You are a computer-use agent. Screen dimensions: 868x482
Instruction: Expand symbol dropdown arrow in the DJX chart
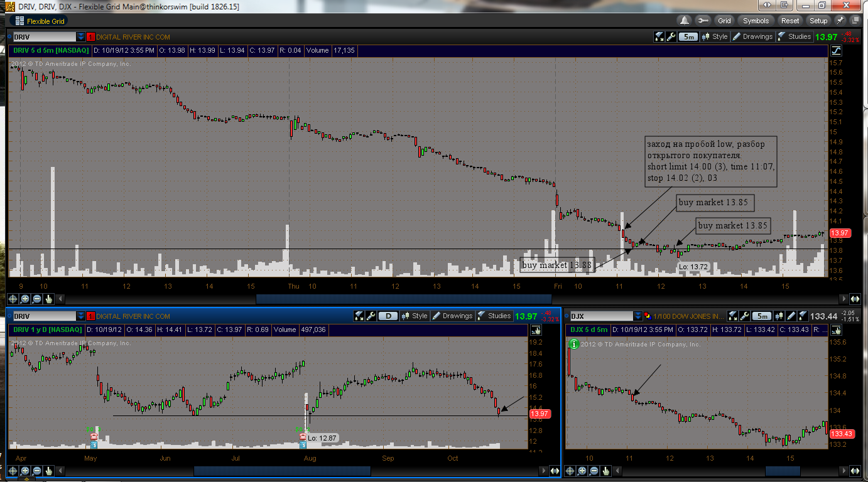(x=638, y=316)
